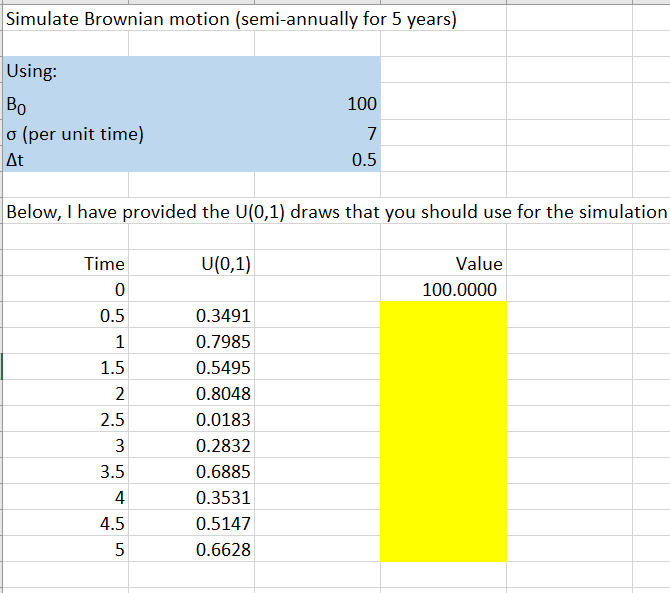Click the Δt value cell showing 0.5

point(317,159)
